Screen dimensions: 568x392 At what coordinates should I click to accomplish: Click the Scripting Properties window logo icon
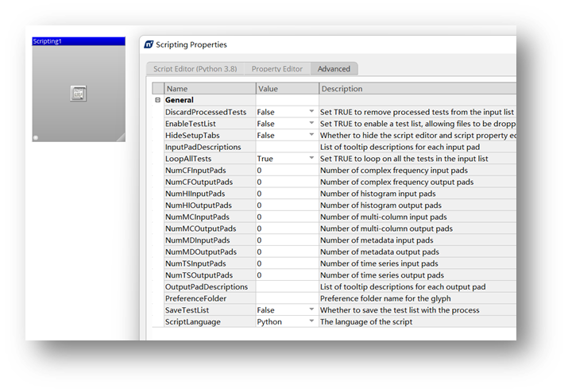click(148, 45)
